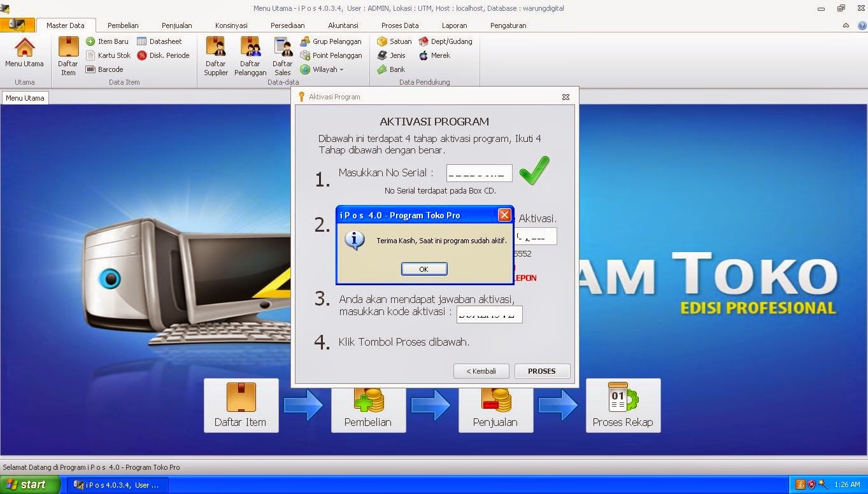Open Bank data
Screen dimensions: 868x494
391,69
